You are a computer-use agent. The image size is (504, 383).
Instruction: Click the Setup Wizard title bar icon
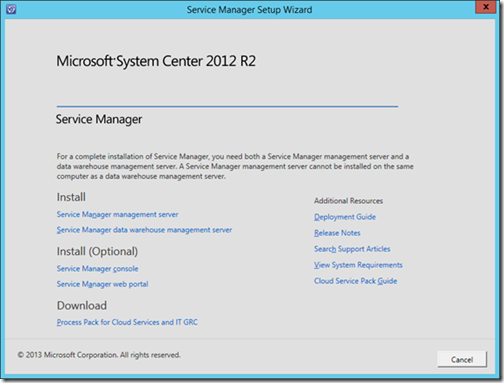(x=11, y=9)
